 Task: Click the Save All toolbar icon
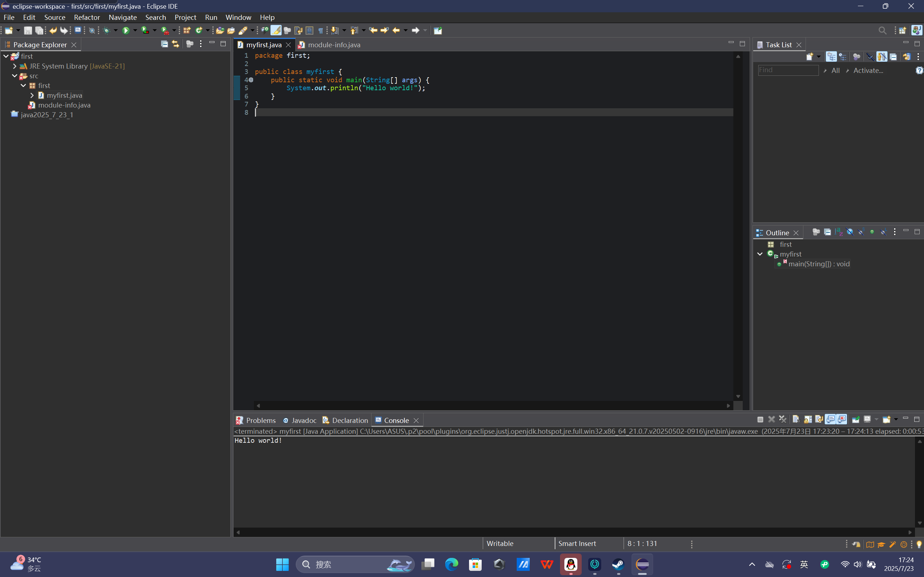39,31
